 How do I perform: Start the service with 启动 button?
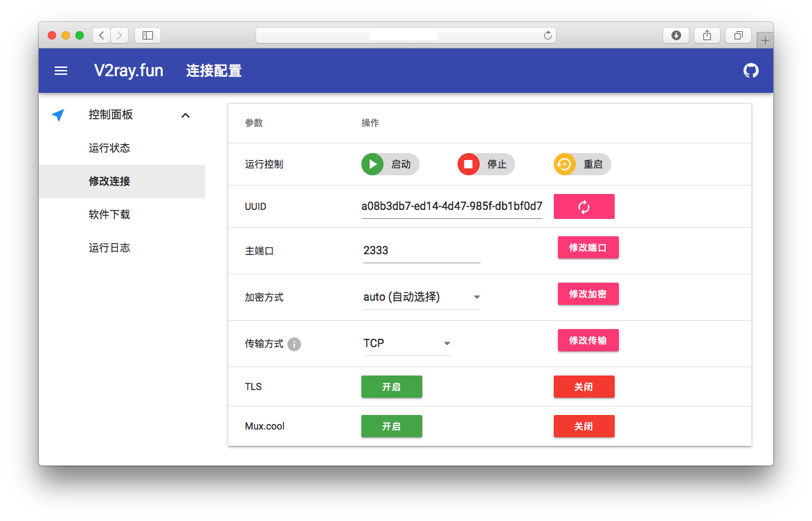click(390, 164)
